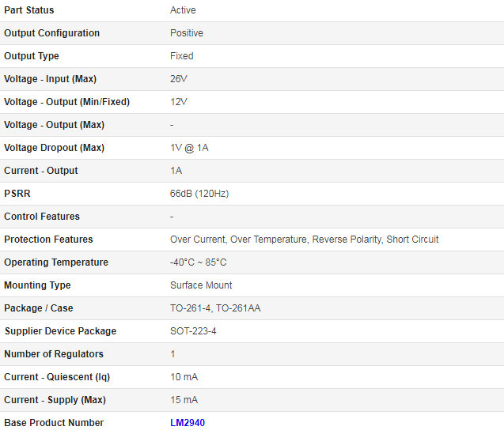504x434 pixels.
Task: Click the Voltage Dropout (Max) label
Action: [54, 148]
